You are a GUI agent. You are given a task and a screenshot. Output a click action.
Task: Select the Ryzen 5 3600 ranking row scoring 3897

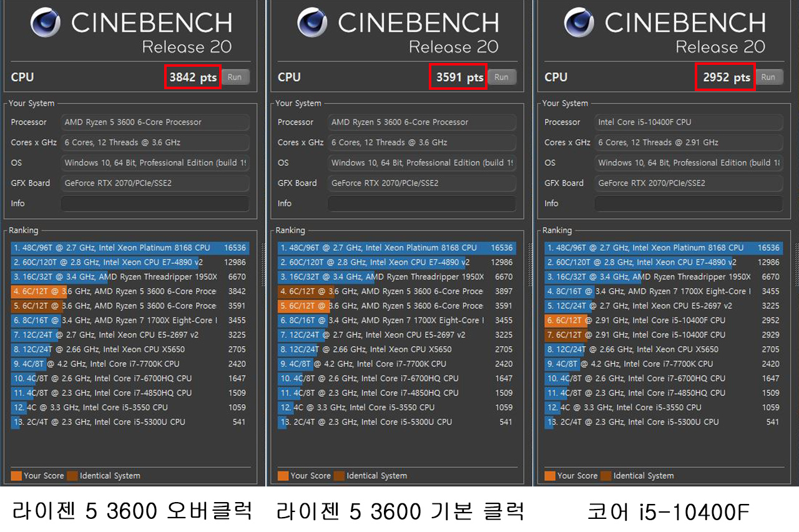[396, 291]
